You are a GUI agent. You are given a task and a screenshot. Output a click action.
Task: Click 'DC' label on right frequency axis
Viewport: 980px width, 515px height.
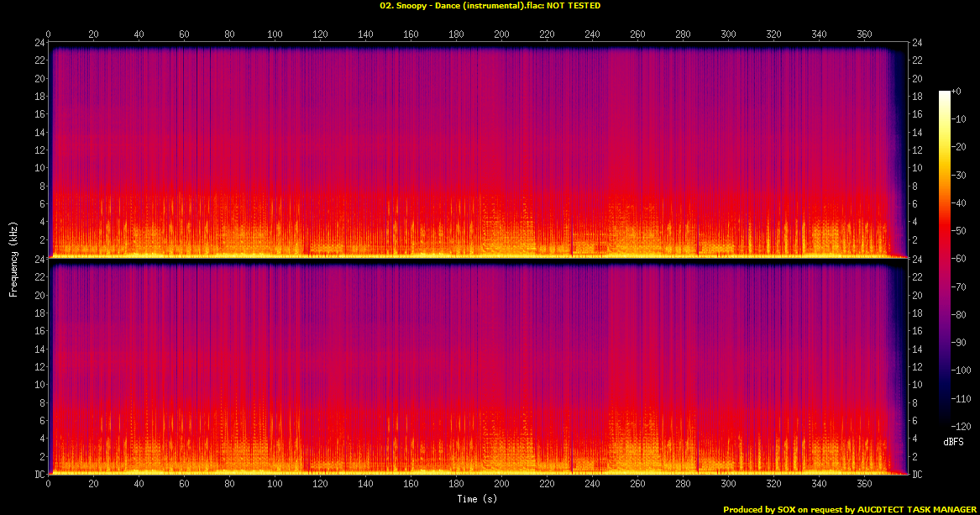click(x=917, y=475)
